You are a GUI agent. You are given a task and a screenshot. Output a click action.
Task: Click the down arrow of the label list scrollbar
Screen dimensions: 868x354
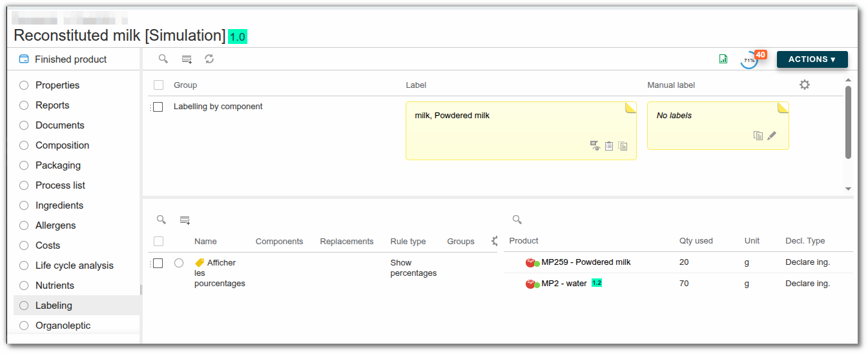(x=848, y=189)
